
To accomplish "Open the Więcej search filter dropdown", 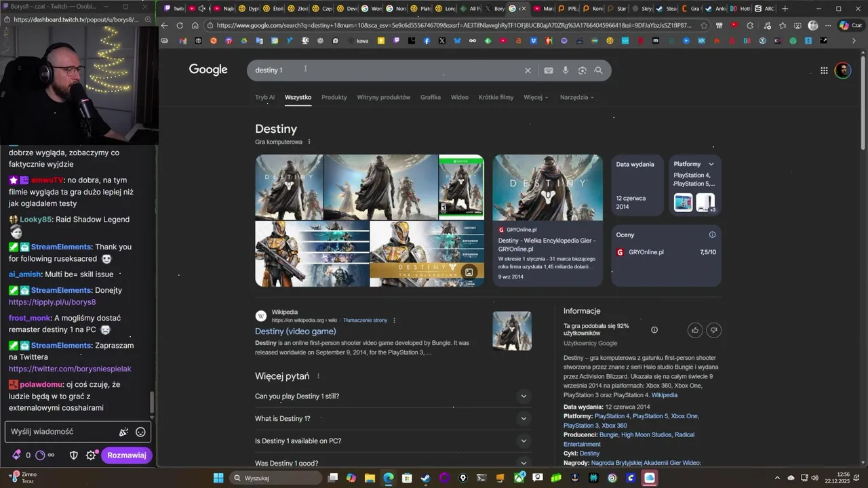I will point(535,98).
